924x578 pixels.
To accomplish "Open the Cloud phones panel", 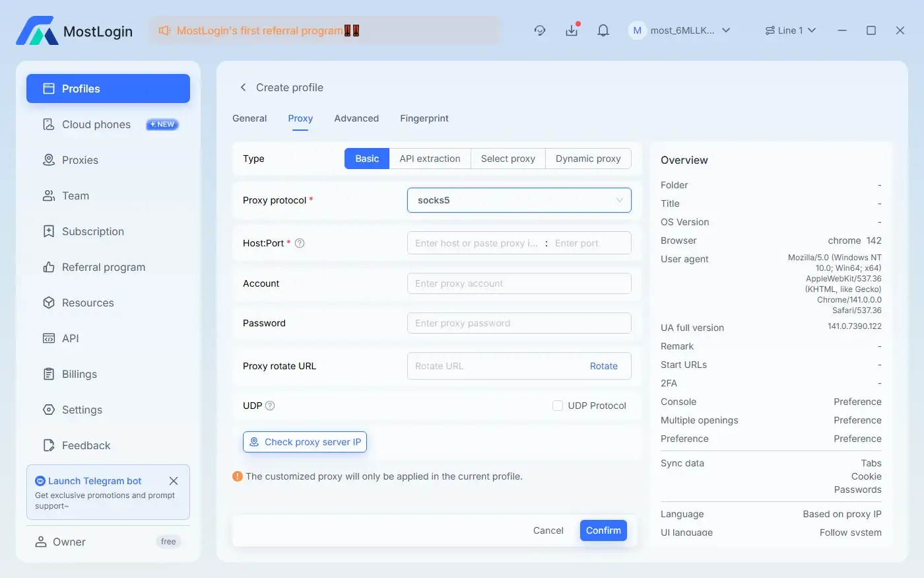I will (x=96, y=124).
